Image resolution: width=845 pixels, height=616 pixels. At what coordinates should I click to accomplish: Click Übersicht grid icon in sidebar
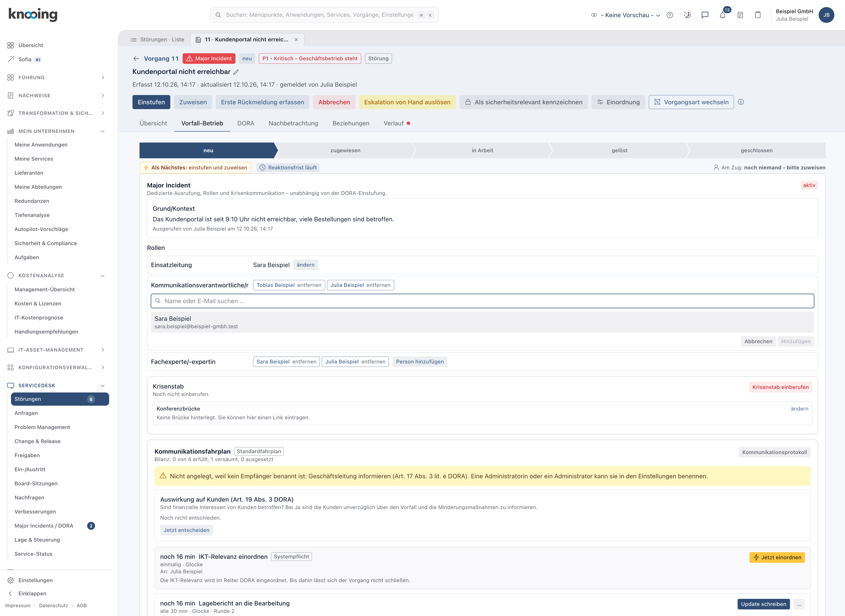(10, 45)
